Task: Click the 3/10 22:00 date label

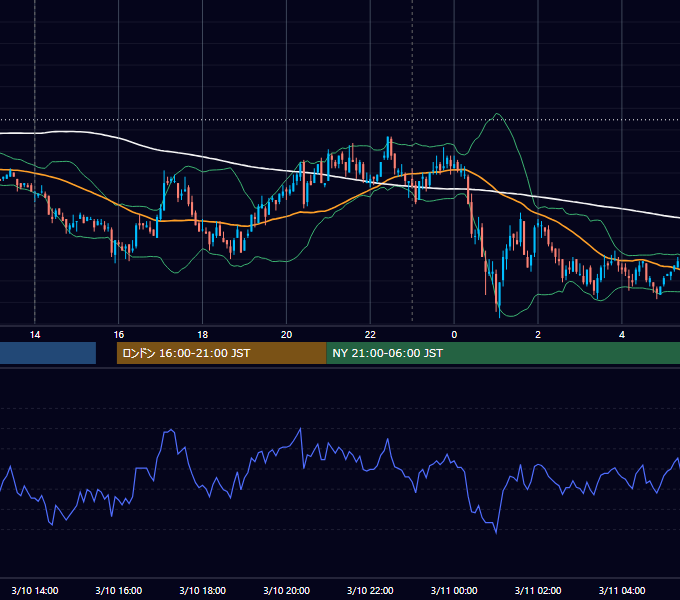Action: 370,590
